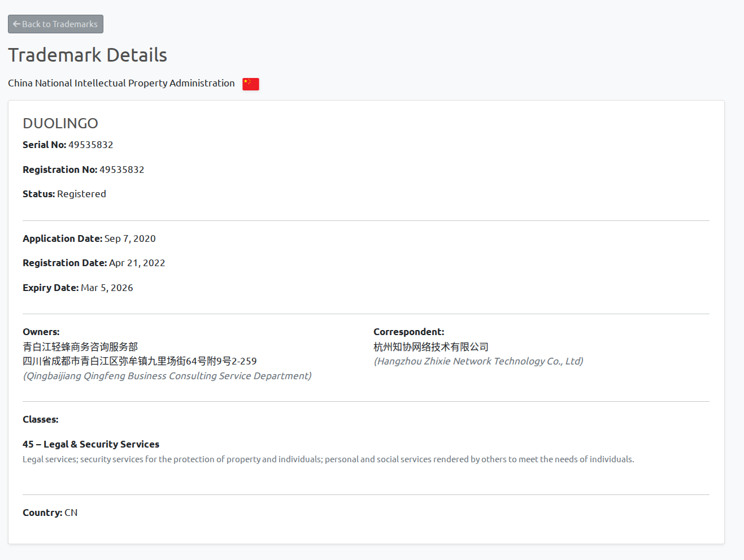Click the serial number 49535832

pos(90,145)
